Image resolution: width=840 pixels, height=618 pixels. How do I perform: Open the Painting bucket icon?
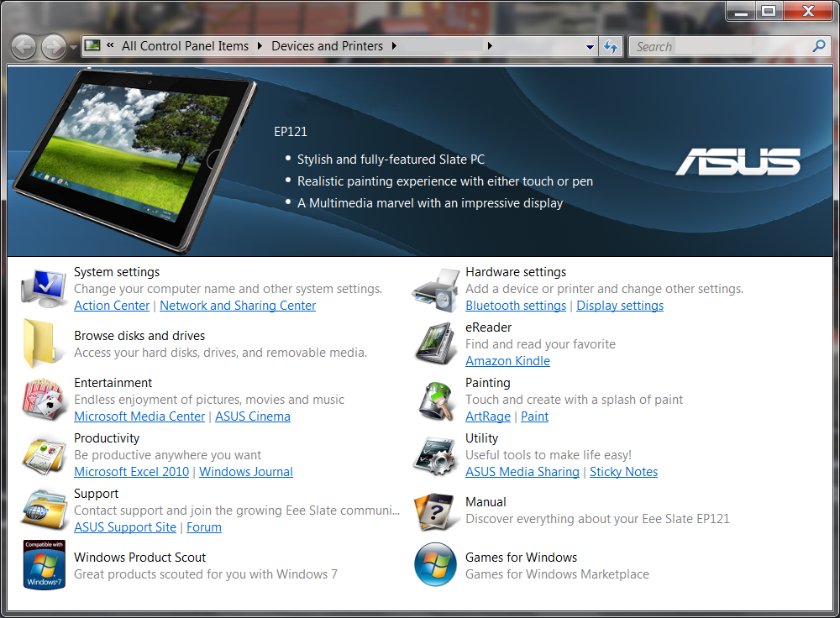(435, 401)
